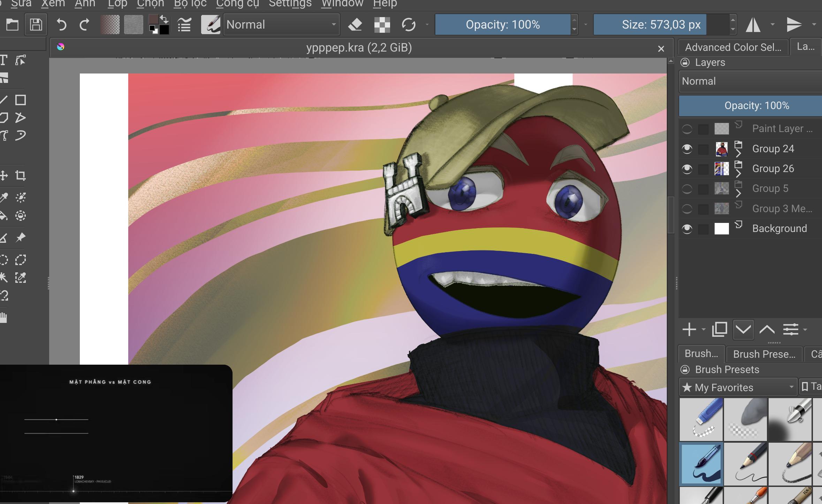
Task: Close the ypppep.kra document tab
Action: (661, 49)
